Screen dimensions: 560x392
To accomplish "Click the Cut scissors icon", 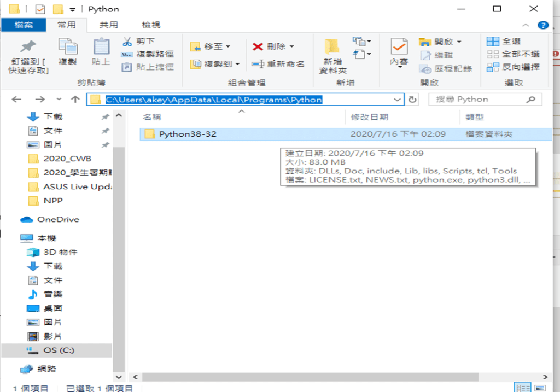I will 127,42.
